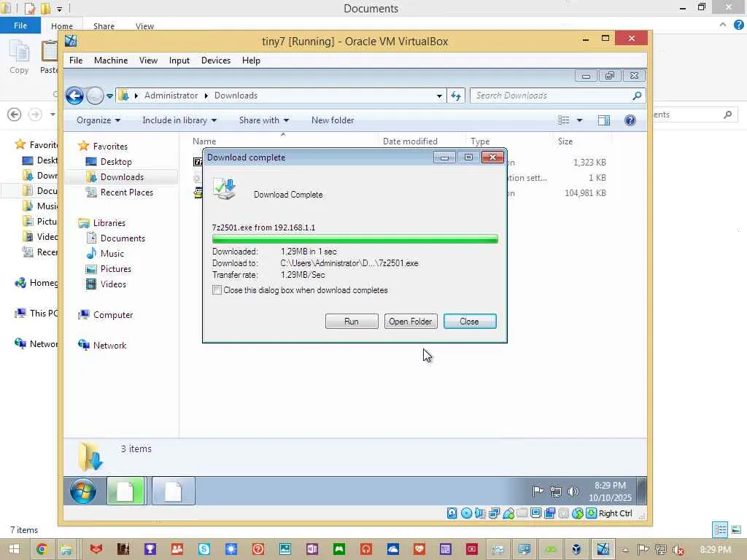The image size is (747, 560).
Task: Open VirtualBox Input menu
Action: [x=179, y=61]
